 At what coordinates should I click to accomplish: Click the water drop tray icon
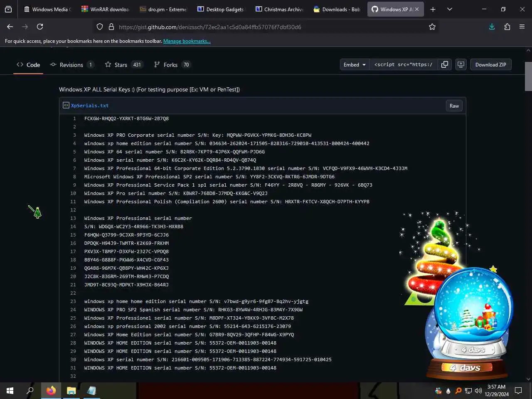[x=448, y=391]
